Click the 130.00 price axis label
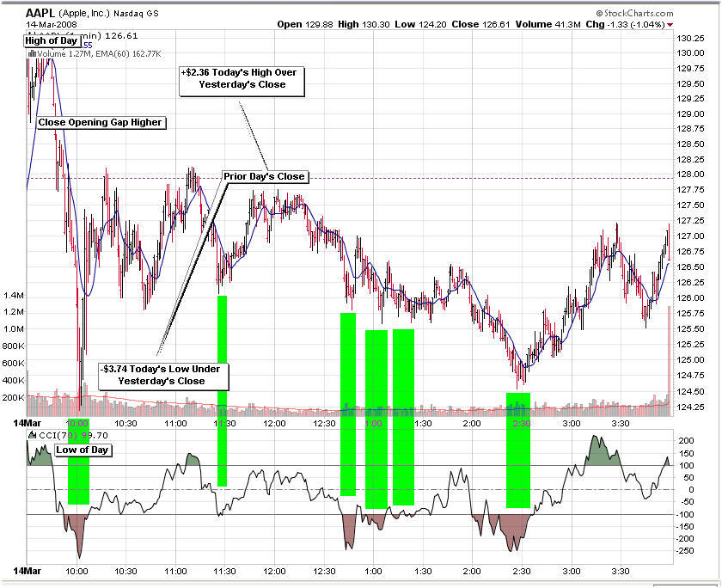The width and height of the screenshot is (722, 588). click(x=689, y=53)
